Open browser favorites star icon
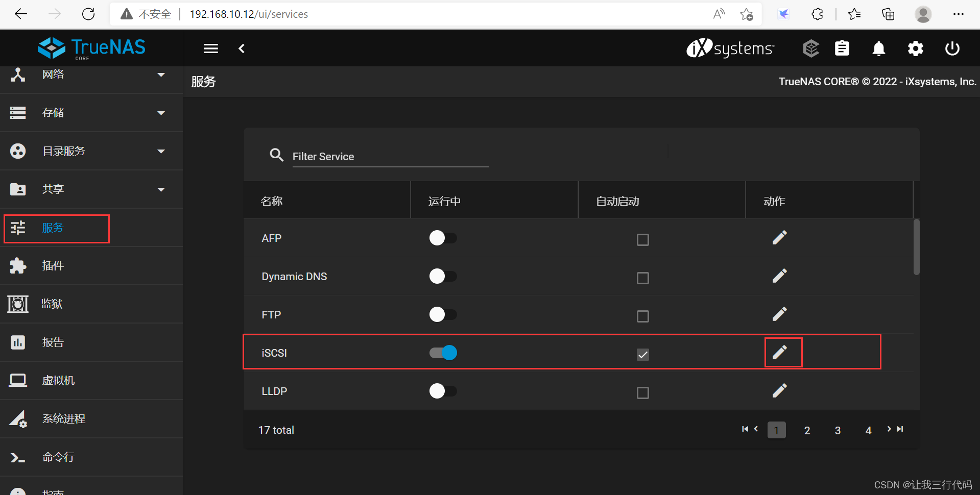 coord(854,14)
